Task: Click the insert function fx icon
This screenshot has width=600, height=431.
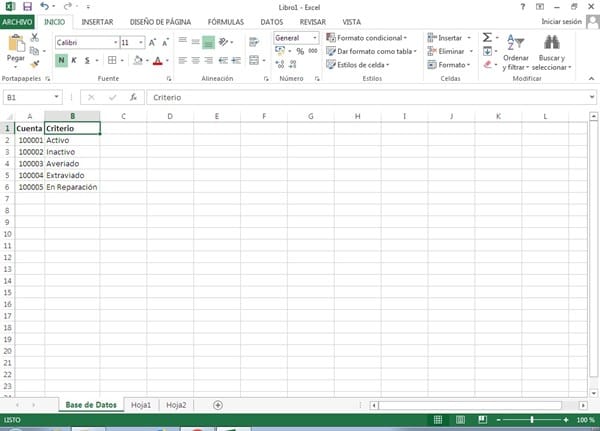Action: click(132, 97)
